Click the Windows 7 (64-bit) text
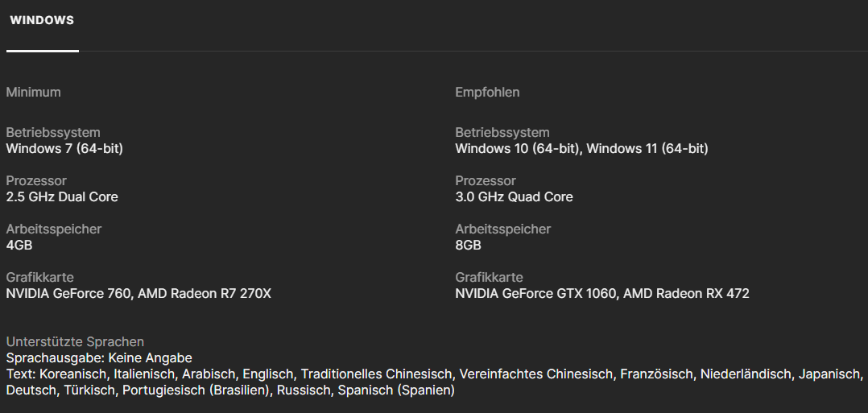Screen dimensions: 868x413 [64, 148]
